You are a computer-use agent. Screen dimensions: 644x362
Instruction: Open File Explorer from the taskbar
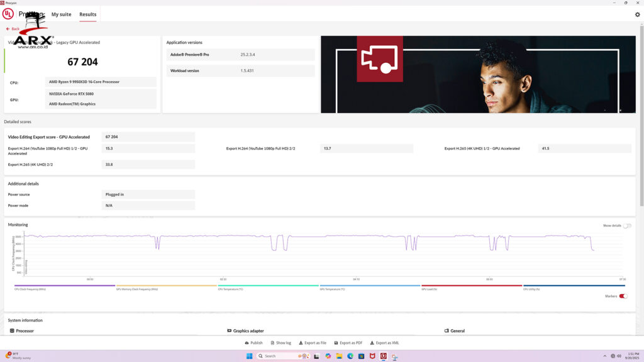coord(339,356)
